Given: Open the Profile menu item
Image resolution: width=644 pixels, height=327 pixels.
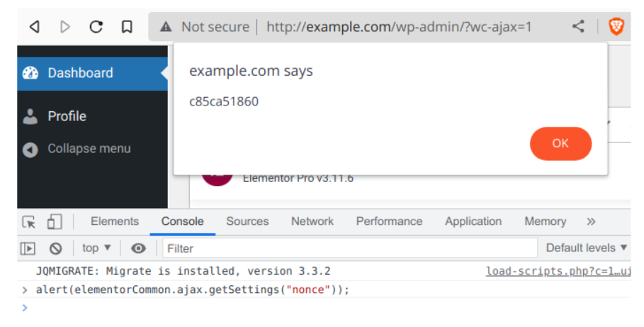Looking at the screenshot, I should [67, 116].
